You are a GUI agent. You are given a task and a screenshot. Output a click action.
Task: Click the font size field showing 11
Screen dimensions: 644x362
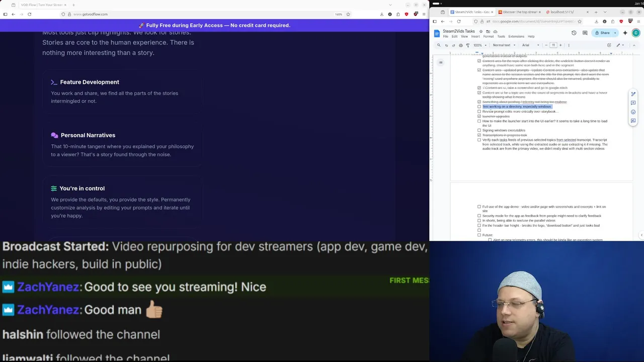(x=553, y=45)
